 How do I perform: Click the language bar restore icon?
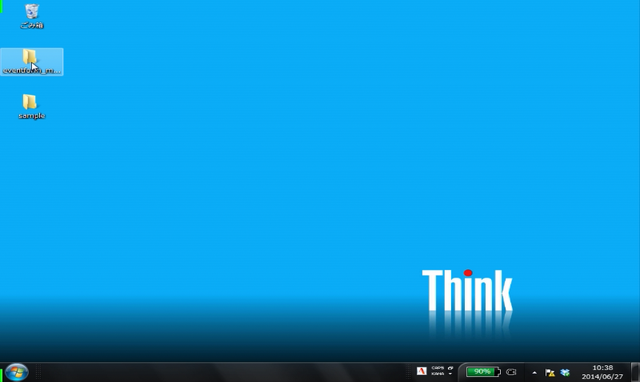(450, 368)
